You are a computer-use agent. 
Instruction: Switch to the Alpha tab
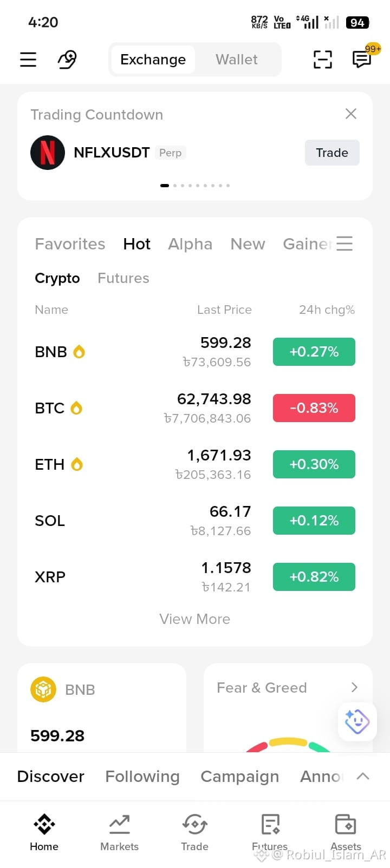pos(190,244)
